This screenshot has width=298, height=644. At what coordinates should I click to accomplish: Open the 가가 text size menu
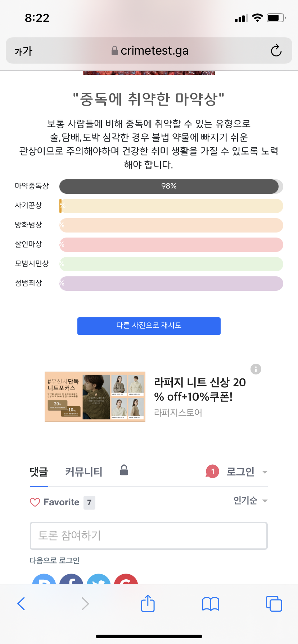point(23,51)
